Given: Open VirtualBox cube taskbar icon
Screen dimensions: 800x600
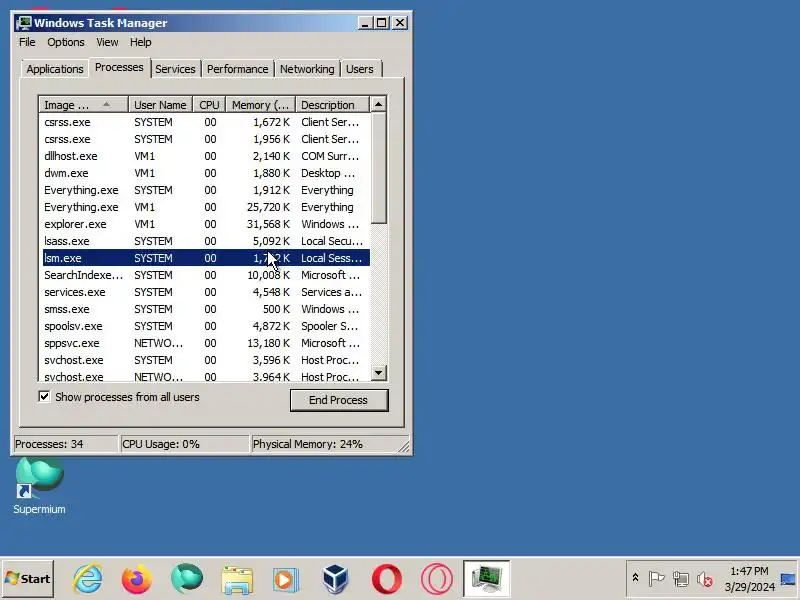Looking at the screenshot, I should click(336, 579).
